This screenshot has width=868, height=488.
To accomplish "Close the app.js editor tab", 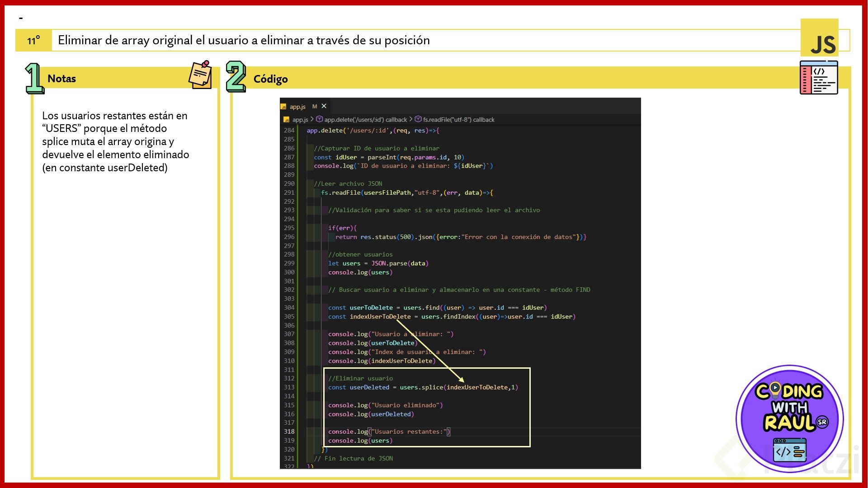I will tap(324, 106).
